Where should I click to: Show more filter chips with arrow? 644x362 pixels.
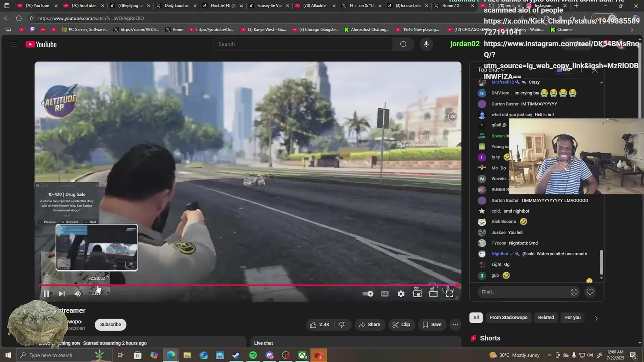point(596,318)
